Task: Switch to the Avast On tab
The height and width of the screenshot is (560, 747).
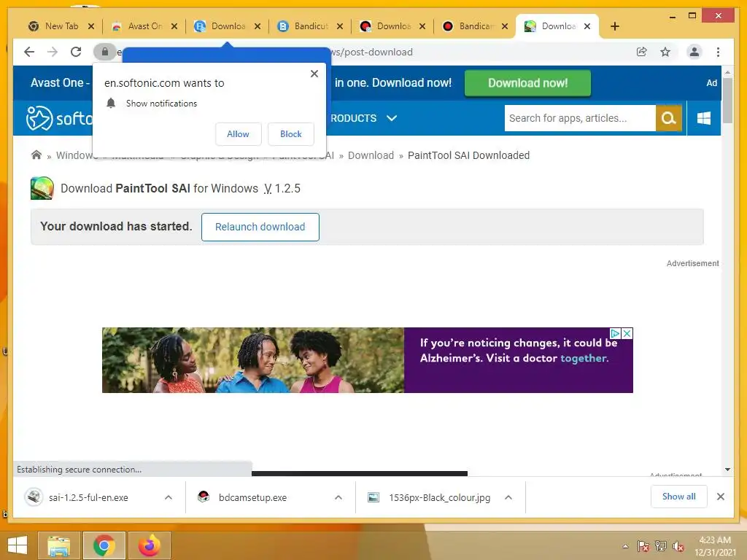Action: (x=138, y=26)
